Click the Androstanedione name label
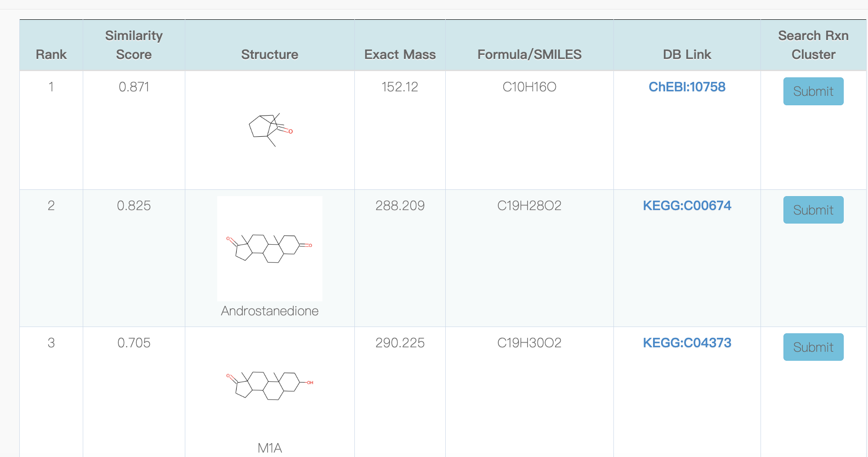 point(270,311)
